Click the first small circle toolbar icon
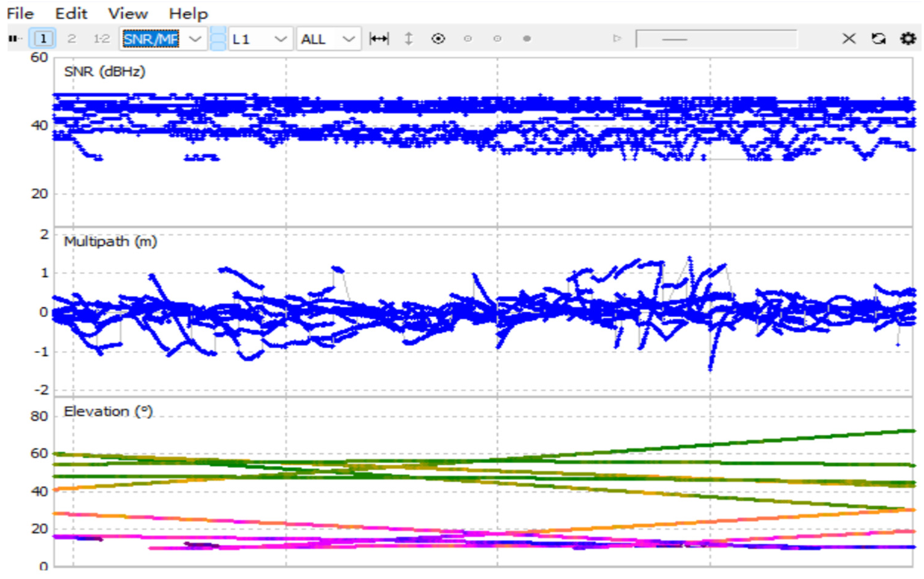This screenshot has height=579, width=924. coord(468,39)
